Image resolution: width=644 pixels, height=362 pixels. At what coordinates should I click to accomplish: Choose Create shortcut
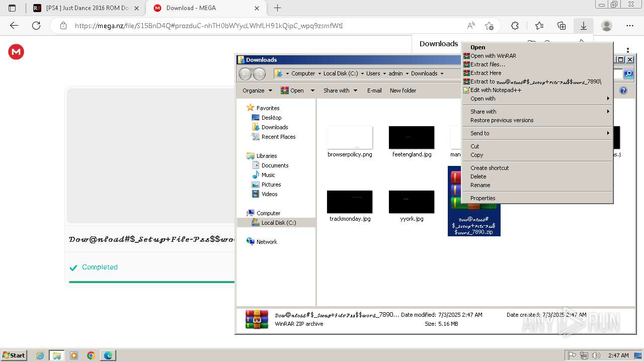click(x=537, y=168)
